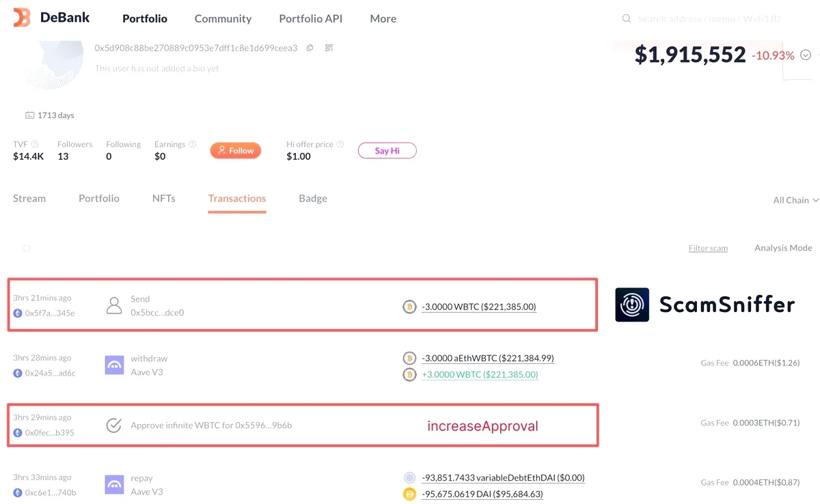Click the $1,915,552 portfolio value
The image size is (820, 504).
[690, 55]
